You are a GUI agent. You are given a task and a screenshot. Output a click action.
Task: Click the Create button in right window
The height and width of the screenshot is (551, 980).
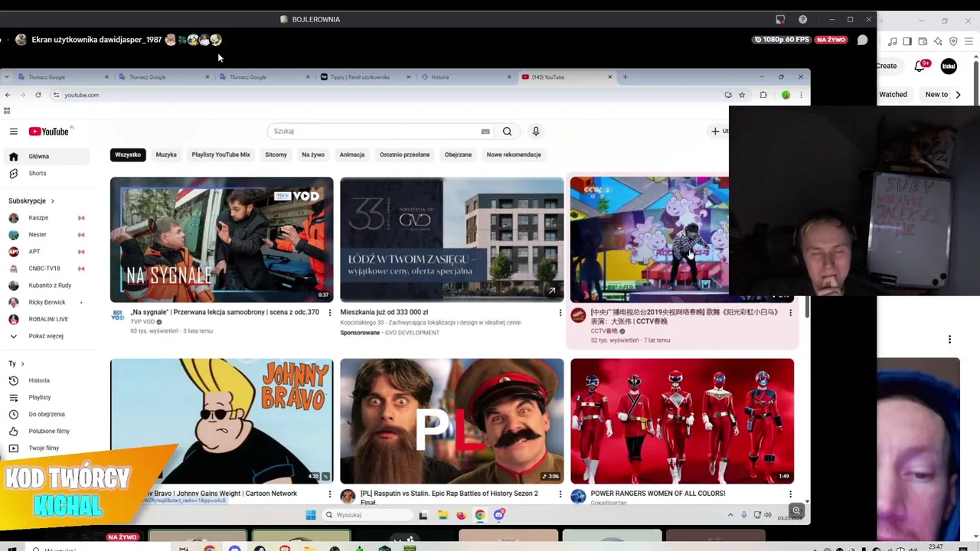[x=887, y=66]
